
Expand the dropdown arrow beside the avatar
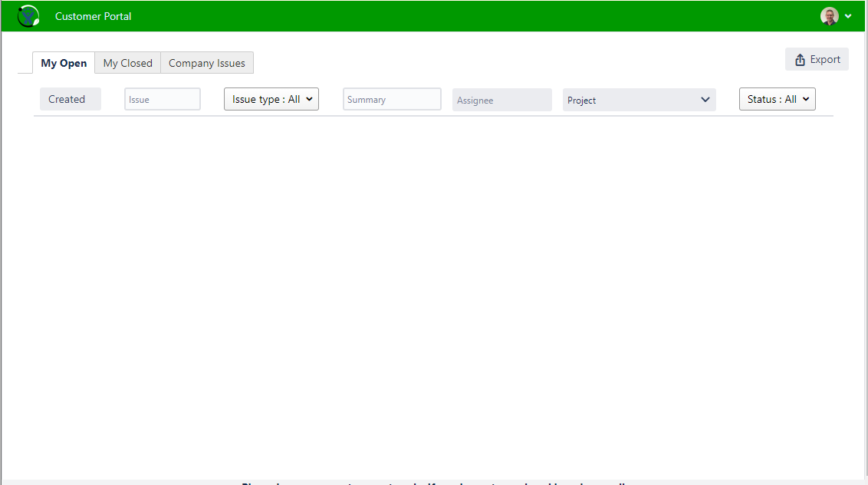(x=848, y=16)
